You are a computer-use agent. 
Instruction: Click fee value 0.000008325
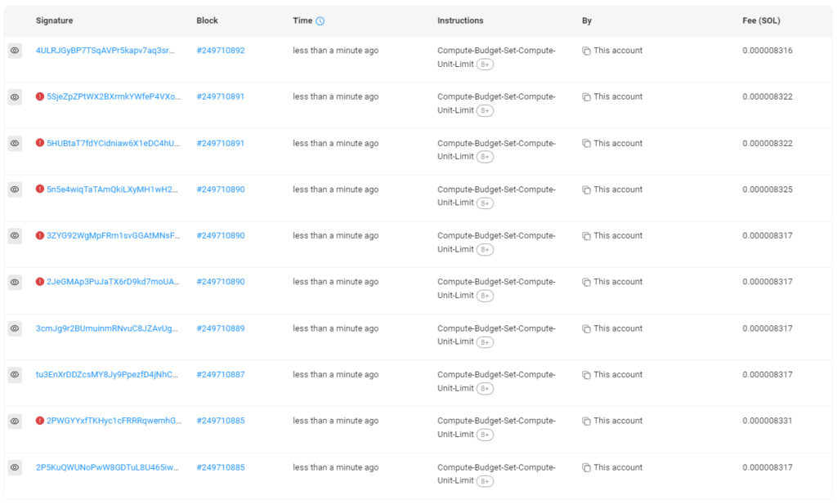767,190
